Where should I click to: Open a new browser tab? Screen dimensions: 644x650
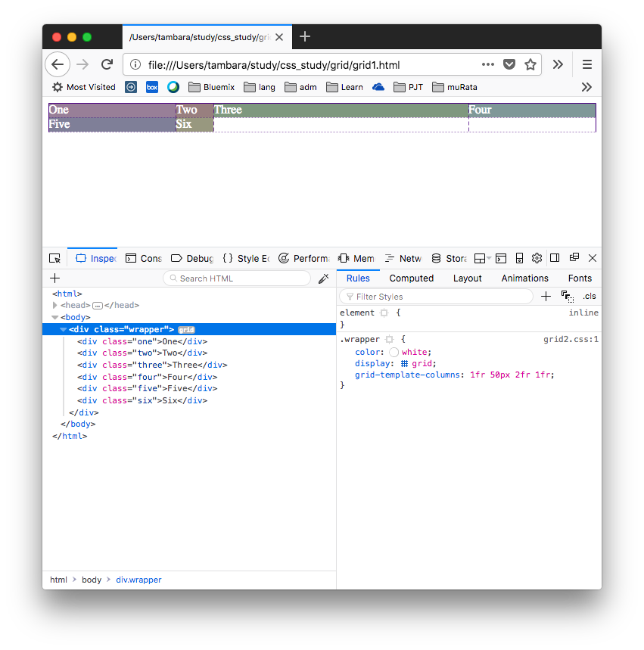[305, 37]
